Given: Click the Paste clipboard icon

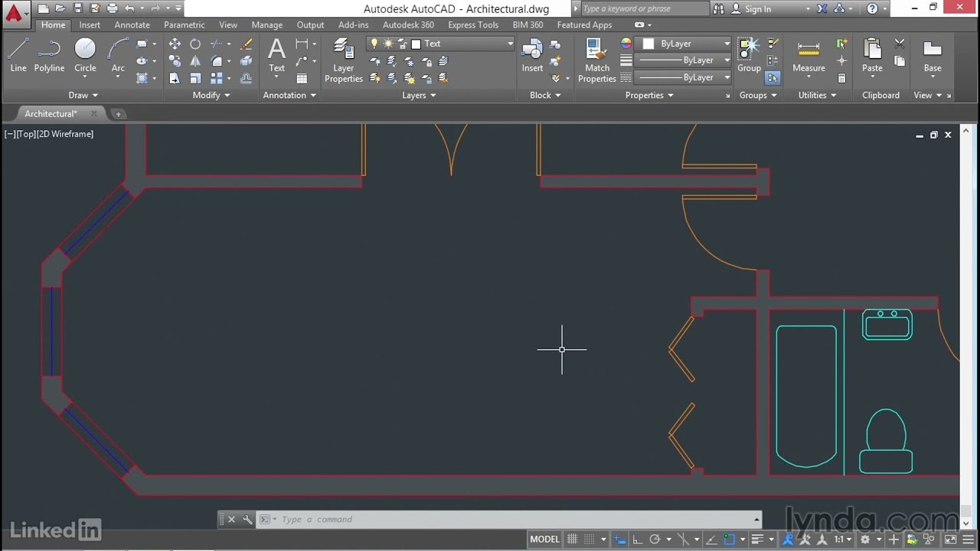Looking at the screenshot, I should 872,55.
